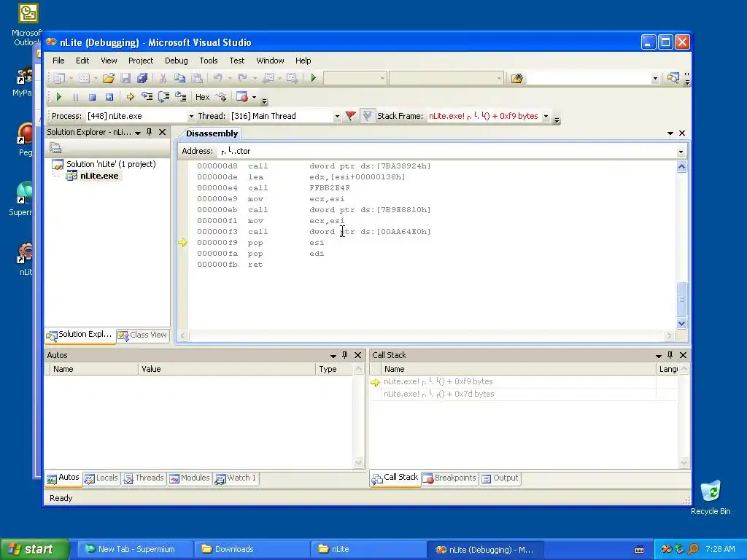The height and width of the screenshot is (560, 747).
Task: Click the Save icon in toolbar
Action: (x=125, y=78)
